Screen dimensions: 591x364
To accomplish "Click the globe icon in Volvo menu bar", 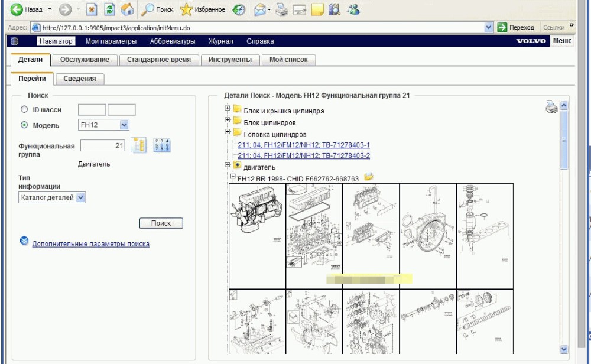I will coord(14,41).
